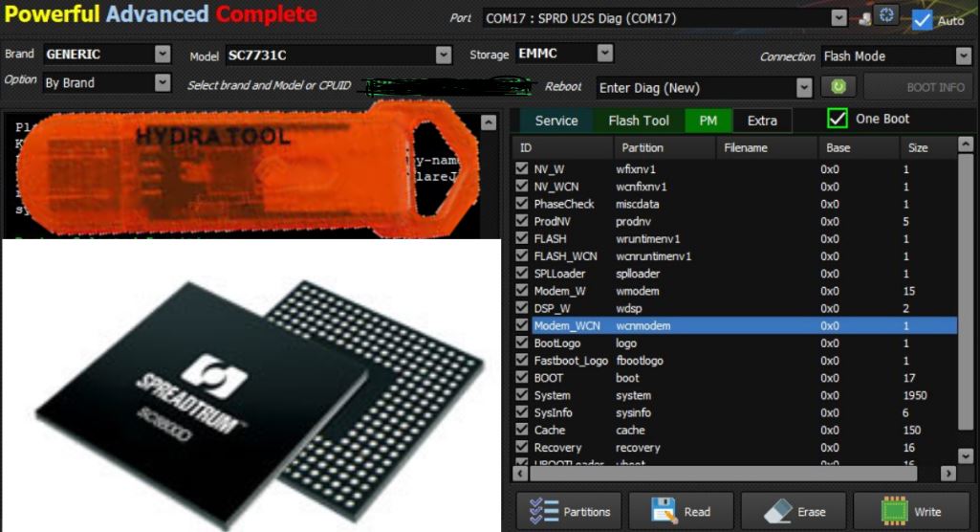
Task: Click the Write chip icon
Action: point(894,511)
